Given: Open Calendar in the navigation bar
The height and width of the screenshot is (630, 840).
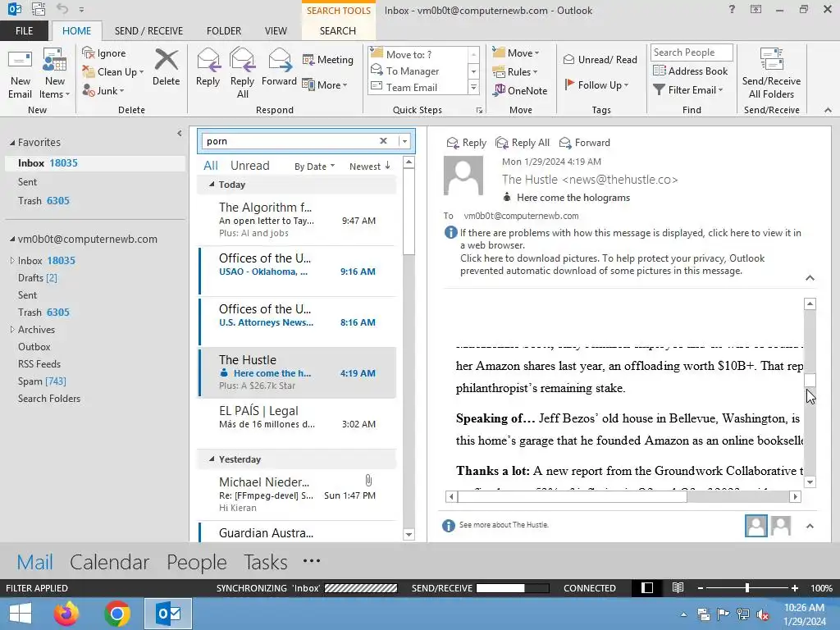Looking at the screenshot, I should (x=109, y=562).
